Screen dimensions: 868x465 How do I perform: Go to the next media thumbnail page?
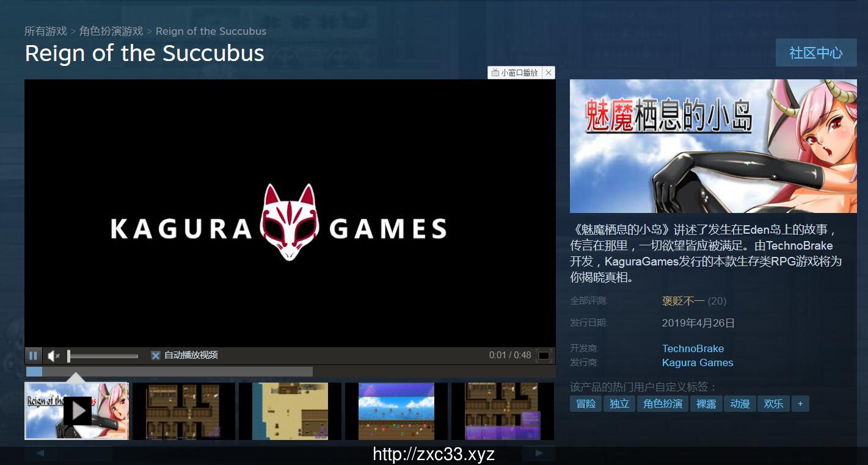point(538,452)
